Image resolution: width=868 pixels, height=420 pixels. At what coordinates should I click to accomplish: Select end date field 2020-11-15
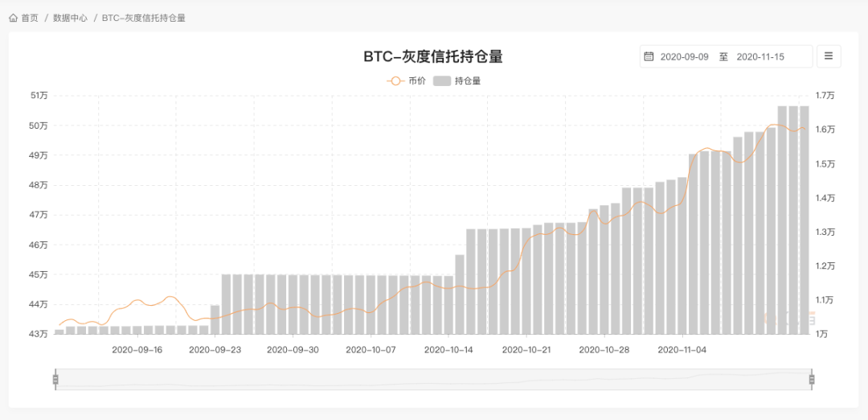tap(760, 56)
